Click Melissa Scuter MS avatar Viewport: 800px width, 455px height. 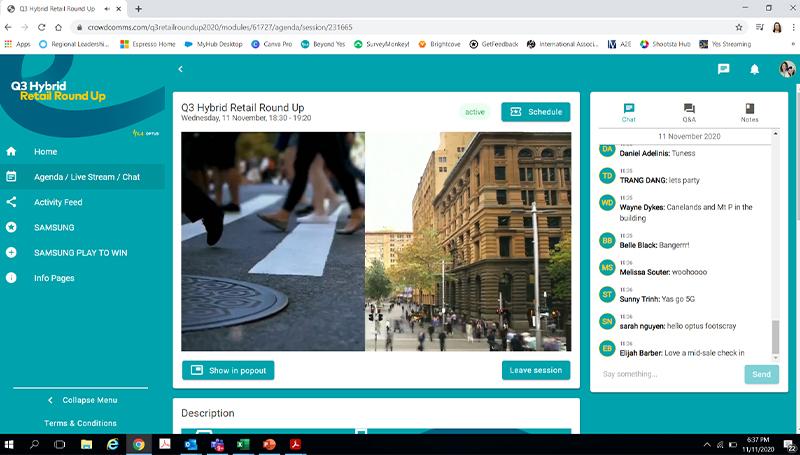pyautogui.click(x=607, y=267)
